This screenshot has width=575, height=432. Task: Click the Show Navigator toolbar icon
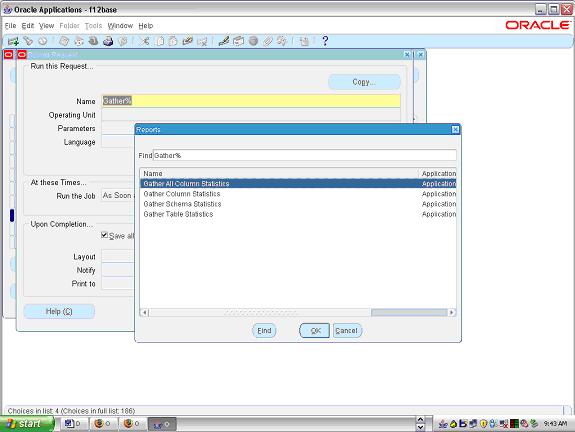(43, 41)
